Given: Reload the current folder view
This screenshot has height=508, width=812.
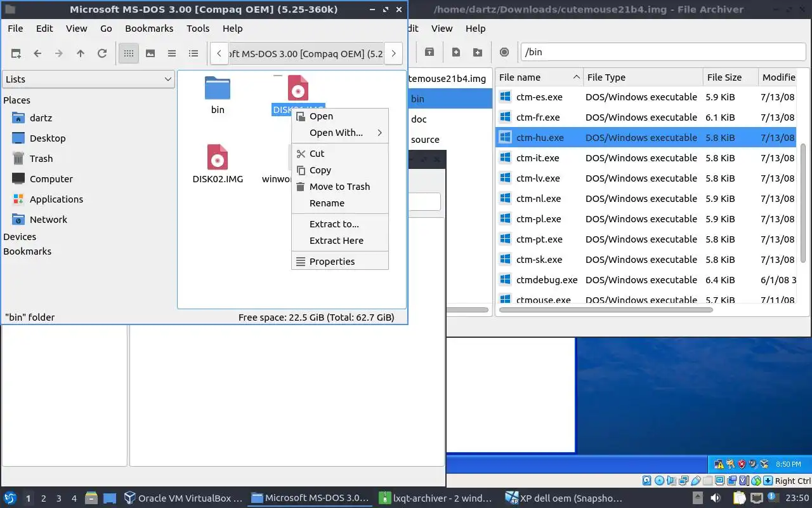Looking at the screenshot, I should 102,53.
